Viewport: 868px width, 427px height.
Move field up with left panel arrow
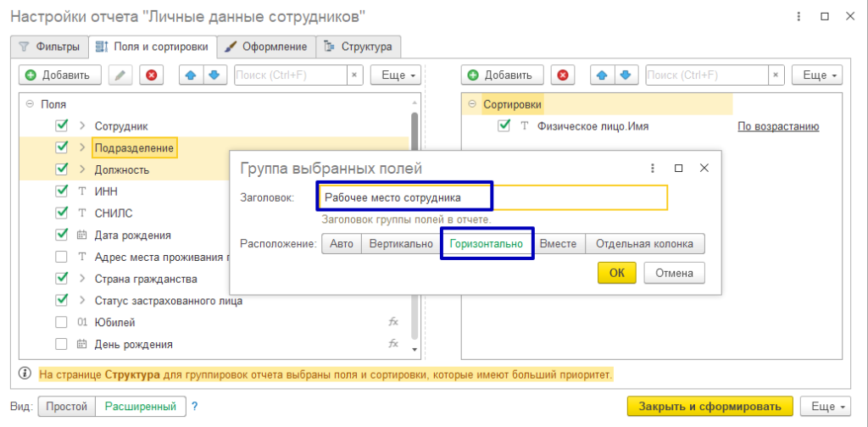coord(191,75)
